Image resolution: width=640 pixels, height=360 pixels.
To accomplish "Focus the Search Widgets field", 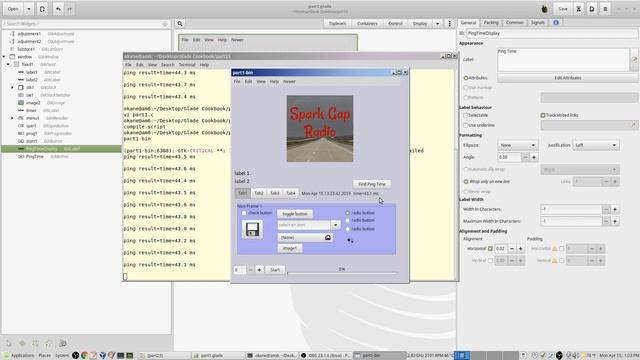I will 86,24.
